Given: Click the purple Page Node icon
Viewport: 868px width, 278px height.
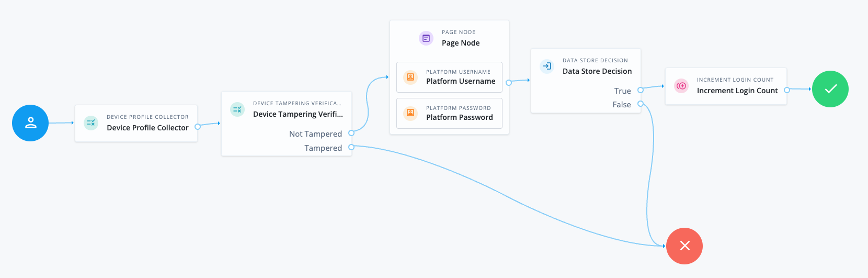Looking at the screenshot, I should click(x=426, y=38).
